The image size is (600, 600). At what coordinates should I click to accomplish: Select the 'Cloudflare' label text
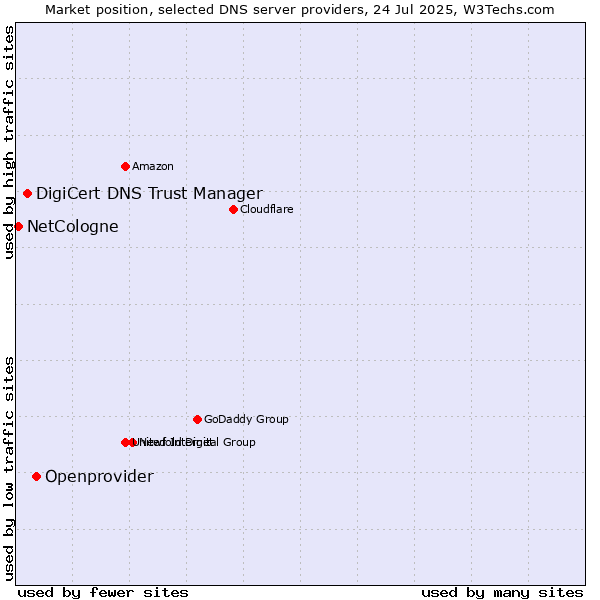click(267, 209)
